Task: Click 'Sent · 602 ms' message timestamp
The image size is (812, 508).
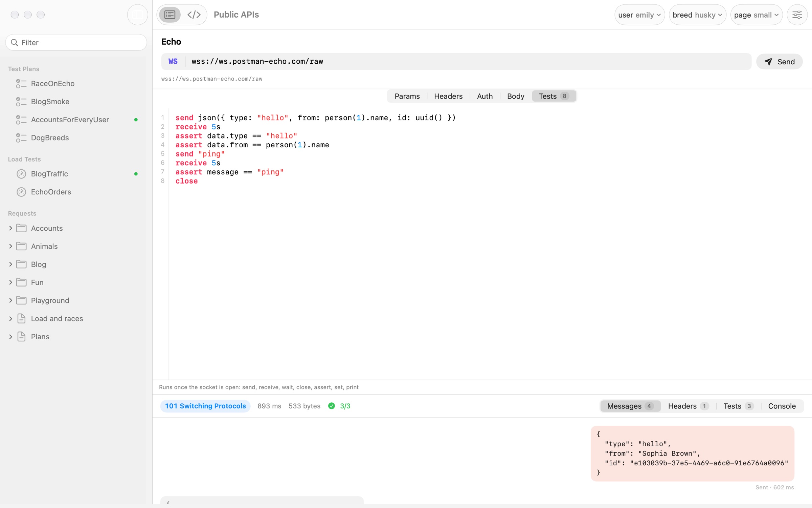Action: click(x=774, y=487)
